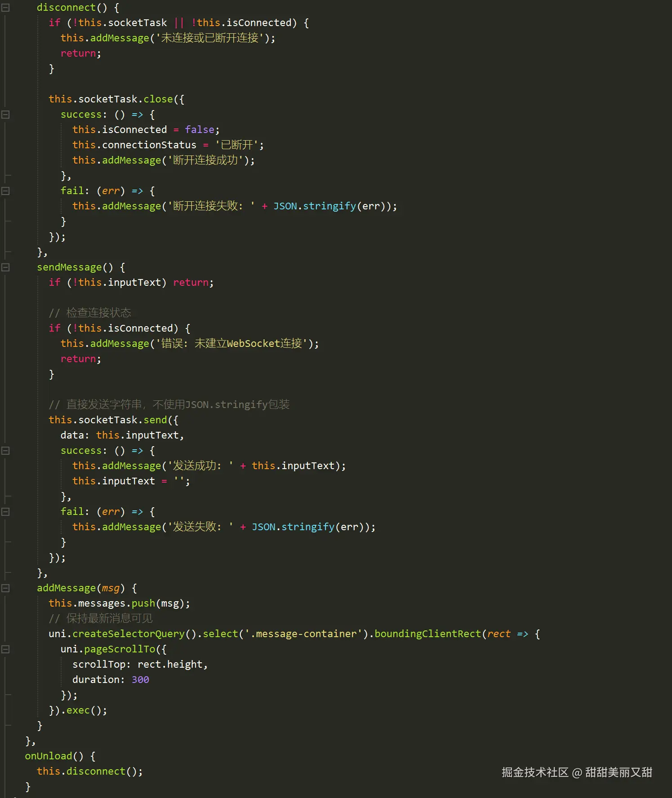Click the comment 检查连接状态
The height and width of the screenshot is (798, 672).
[x=98, y=313]
